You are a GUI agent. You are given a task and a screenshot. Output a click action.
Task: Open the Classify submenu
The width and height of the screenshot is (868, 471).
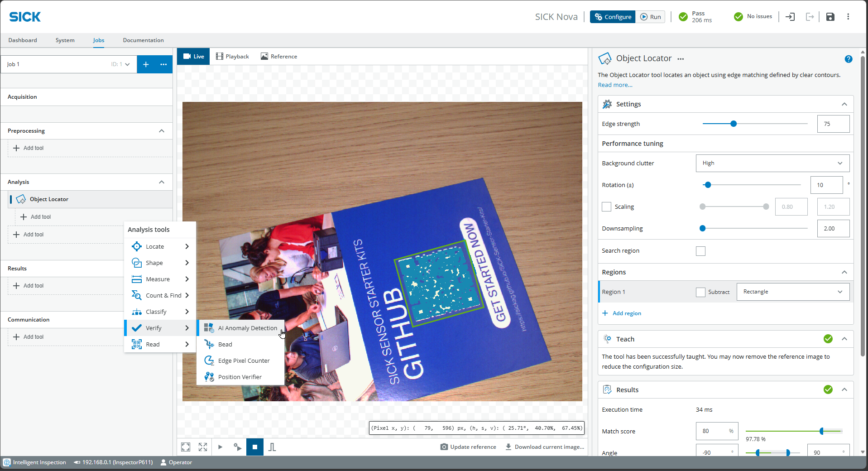click(160, 312)
